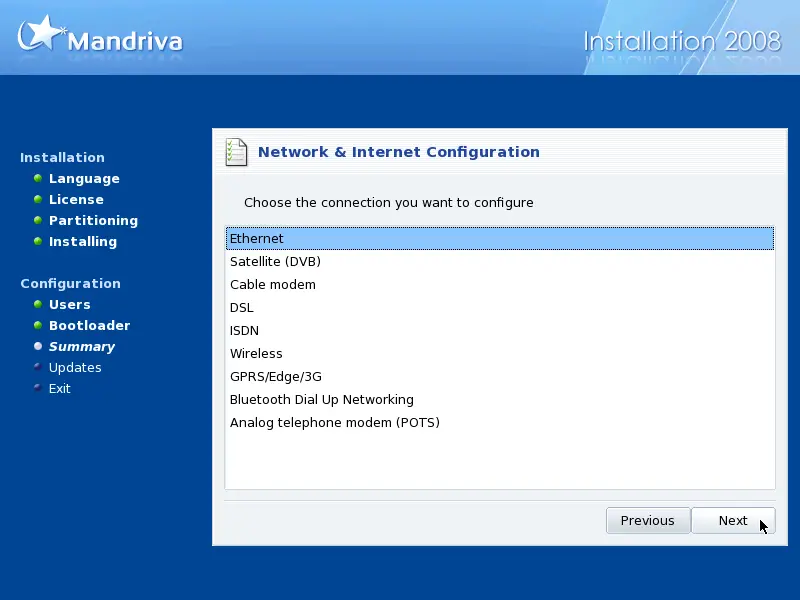Select Cable modem option
Viewport: 800px width, 600px height.
click(500, 284)
